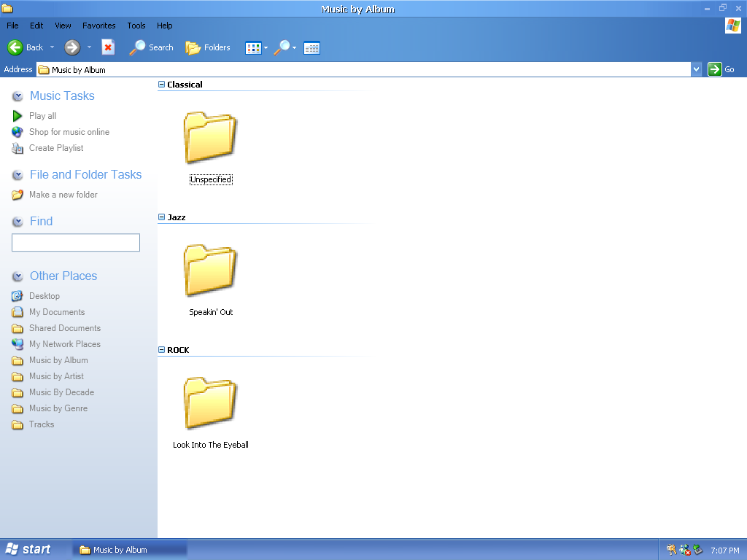Viewport: 747px width, 560px height.
Task: Click the red X stop icon in toolbar
Action: click(x=108, y=47)
